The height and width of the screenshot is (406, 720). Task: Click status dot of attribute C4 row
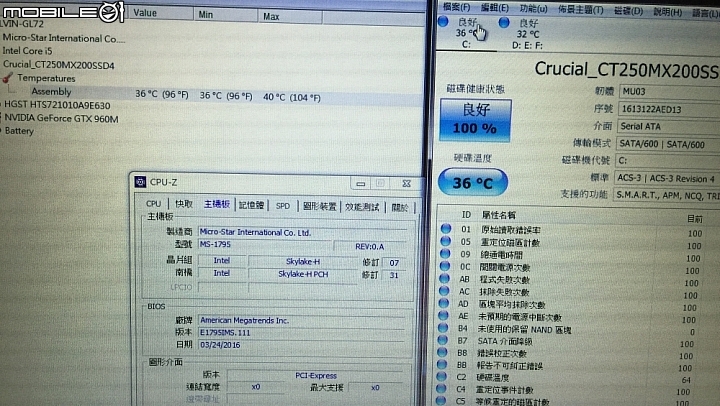tap(441, 388)
